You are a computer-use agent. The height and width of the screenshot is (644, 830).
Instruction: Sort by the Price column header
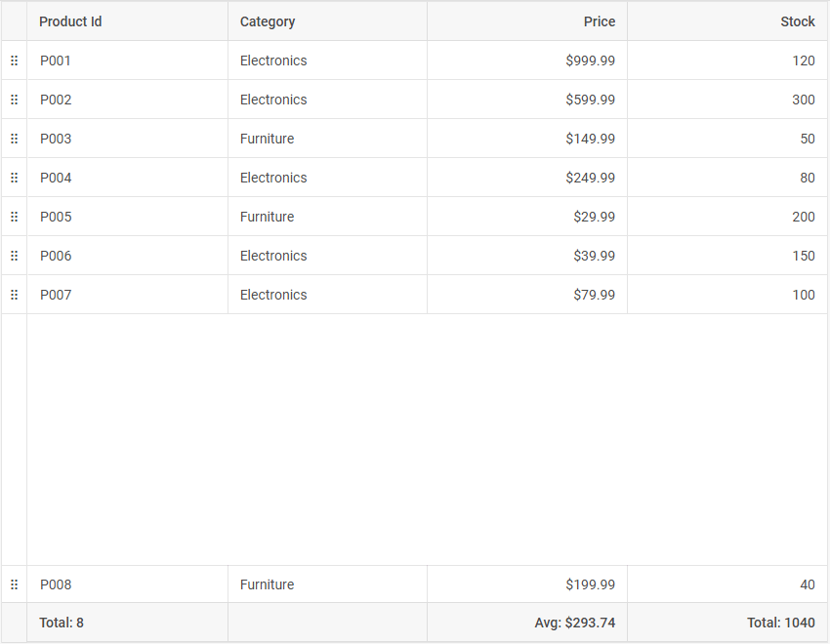point(599,21)
